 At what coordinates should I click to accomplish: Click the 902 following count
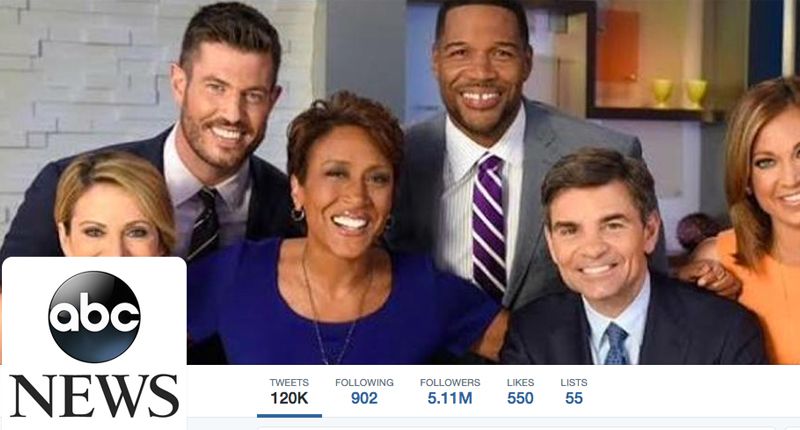click(364, 398)
